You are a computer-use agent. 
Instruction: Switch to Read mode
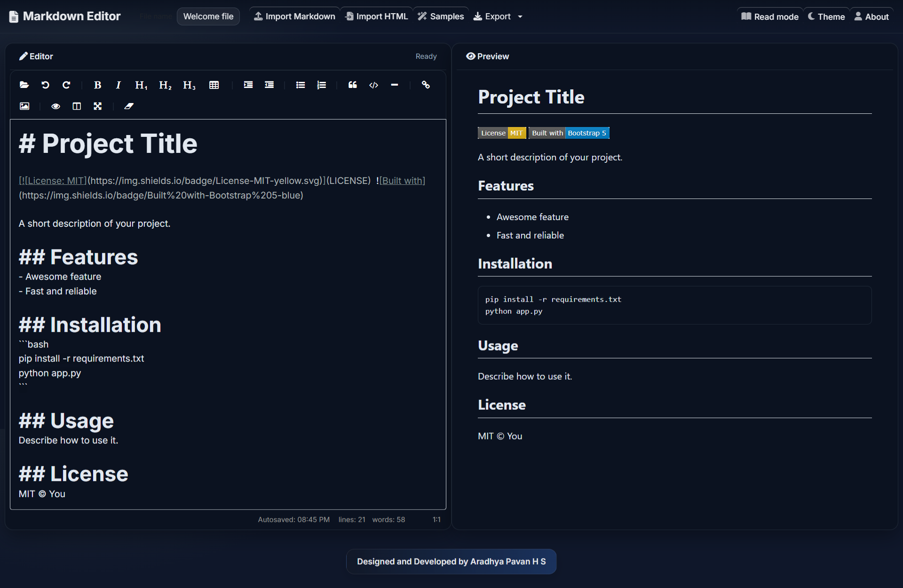[770, 16]
